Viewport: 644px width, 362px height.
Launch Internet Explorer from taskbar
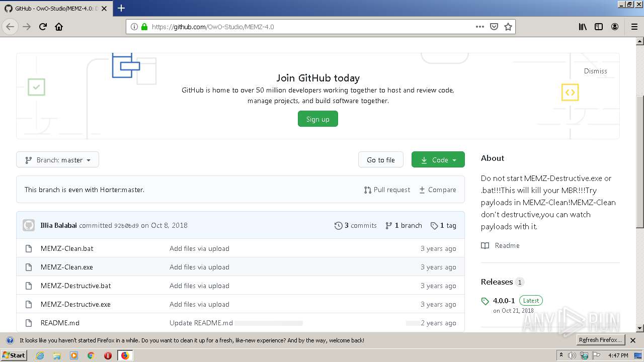(40, 355)
